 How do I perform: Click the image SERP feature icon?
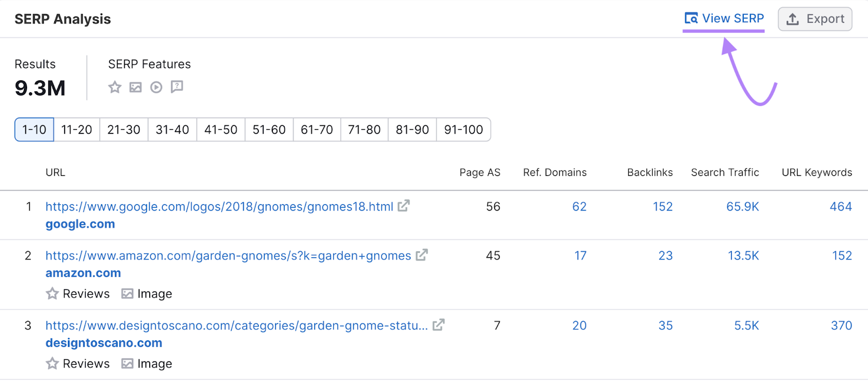coord(136,87)
